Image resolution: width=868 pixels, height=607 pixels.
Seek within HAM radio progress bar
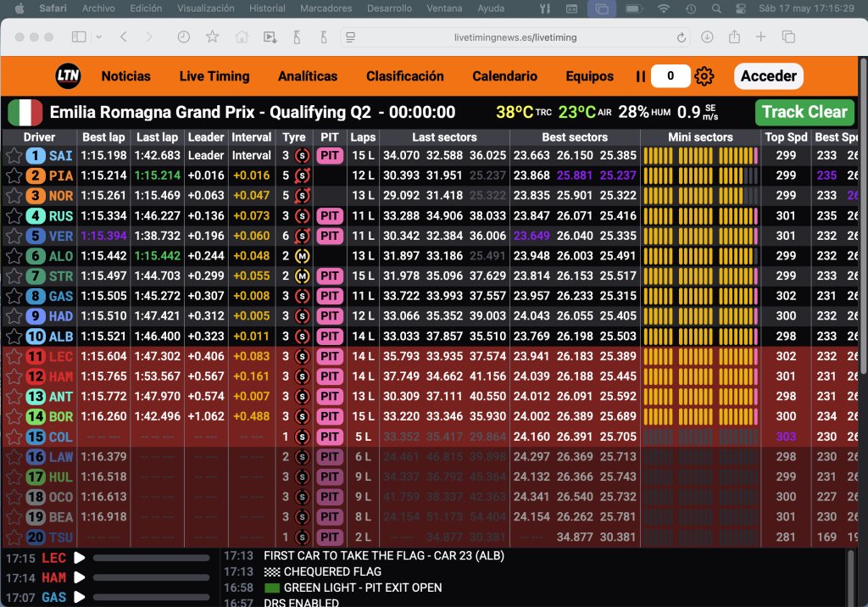coord(151,577)
